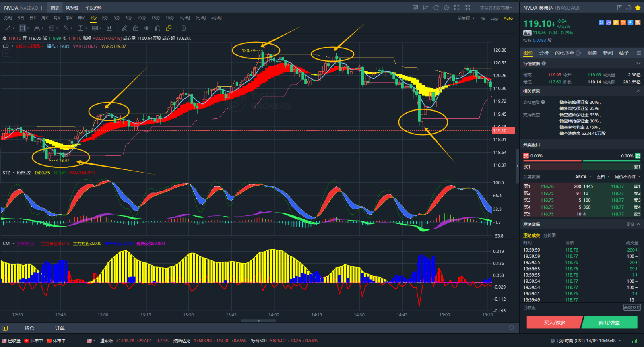Click the 高级交易 advanced trading button
Screen dimensions: 644x347
pyautogui.click(x=632, y=308)
